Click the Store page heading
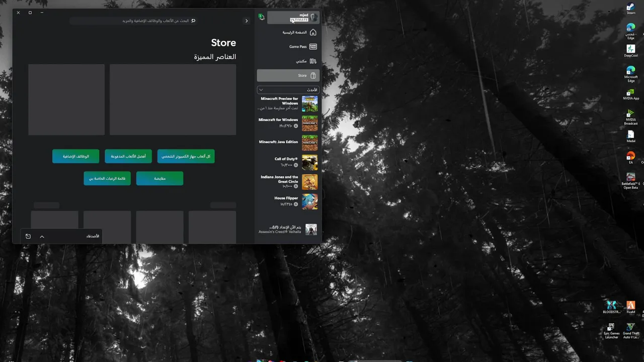Image resolution: width=644 pixels, height=362 pixels. pyautogui.click(x=223, y=43)
